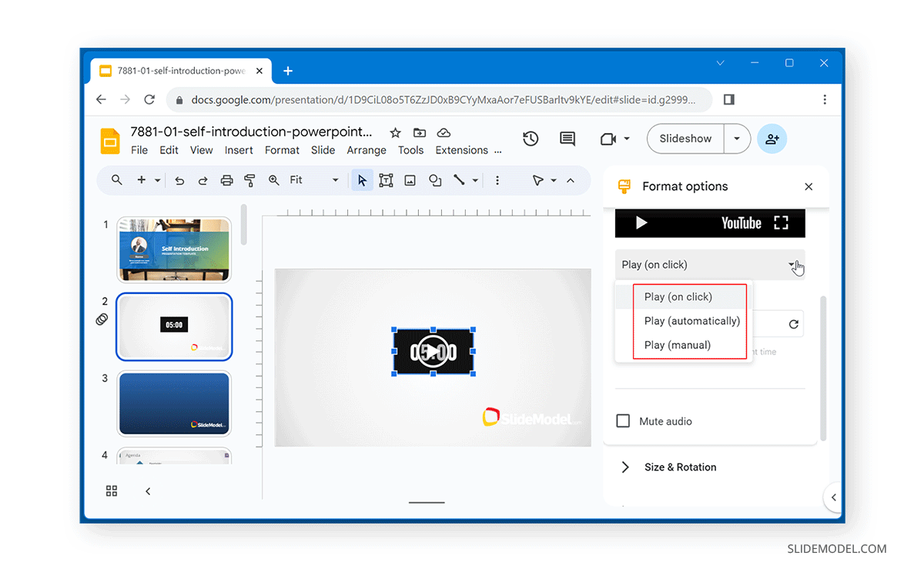Enable the Mute audio checkbox
Viewport: 924px width, 572px height.
(623, 421)
